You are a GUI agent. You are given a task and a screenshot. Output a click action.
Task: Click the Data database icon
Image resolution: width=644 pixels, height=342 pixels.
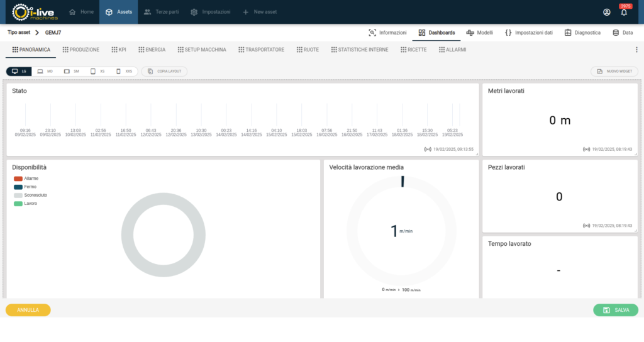click(616, 33)
